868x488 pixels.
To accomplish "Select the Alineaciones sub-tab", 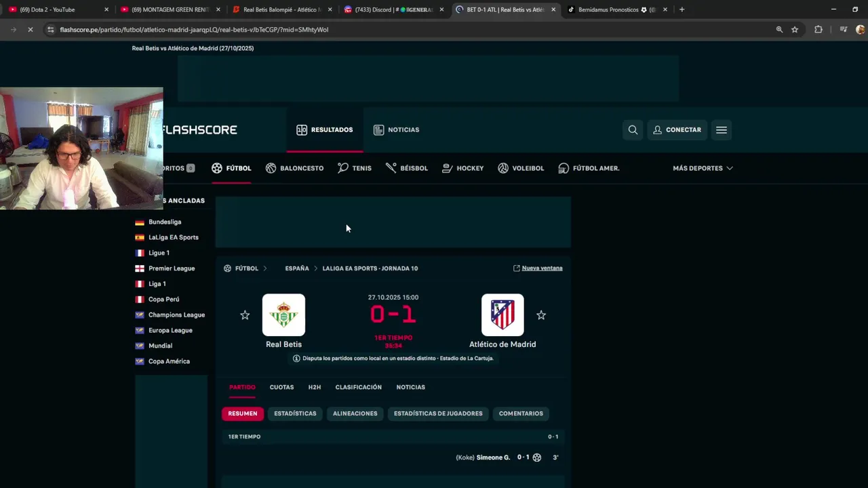I will 355,413.
